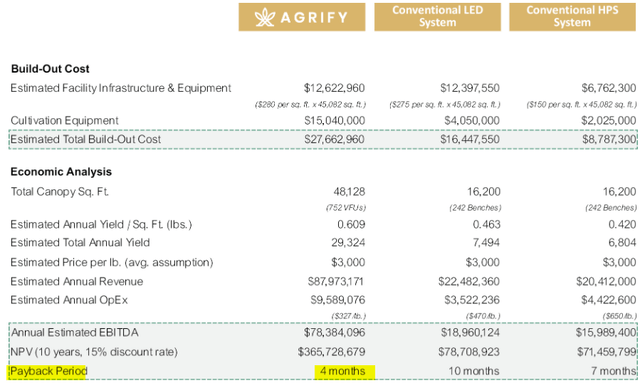This screenshot has width=640, height=388.
Task: Click the Annual Estimated EBITDA label
Action: (x=75, y=333)
